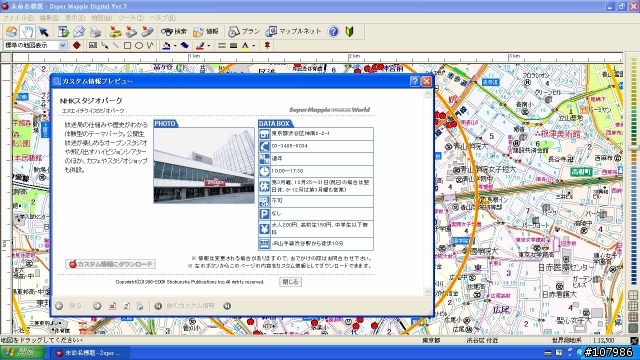Open the 情報 info tool
The height and width of the screenshot is (360, 640).
click(206, 31)
